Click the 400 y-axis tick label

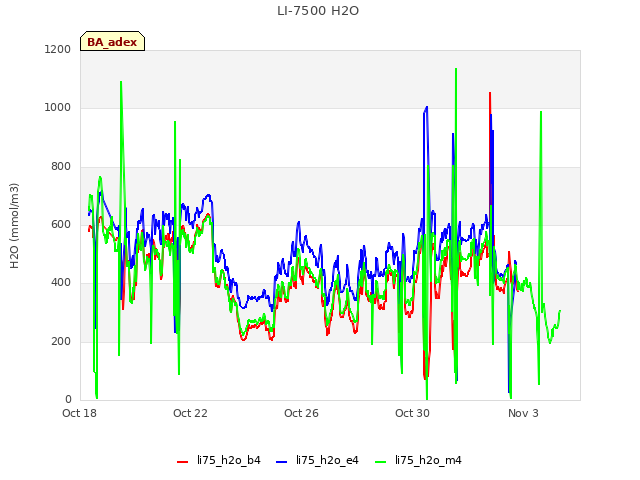61,283
